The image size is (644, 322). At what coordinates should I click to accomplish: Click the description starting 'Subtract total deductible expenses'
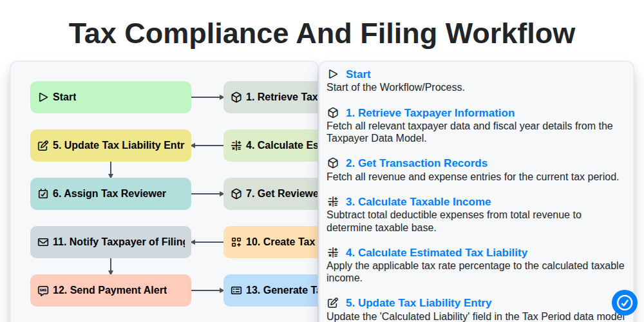pos(454,221)
